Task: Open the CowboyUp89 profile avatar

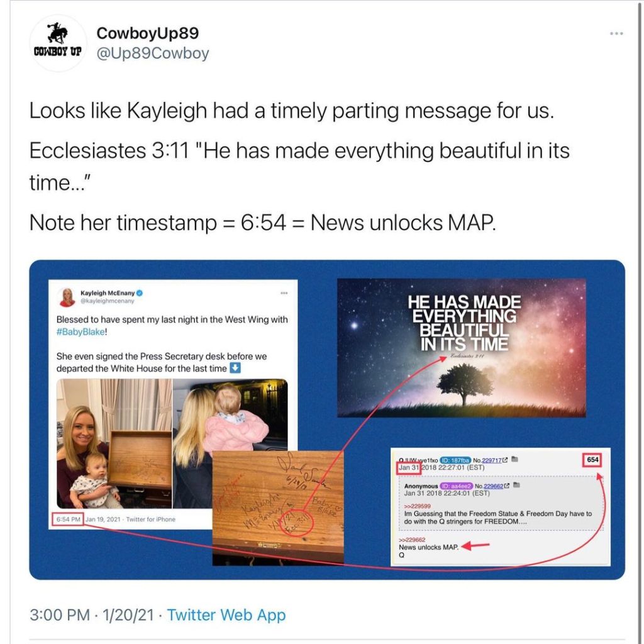Action: click(58, 43)
